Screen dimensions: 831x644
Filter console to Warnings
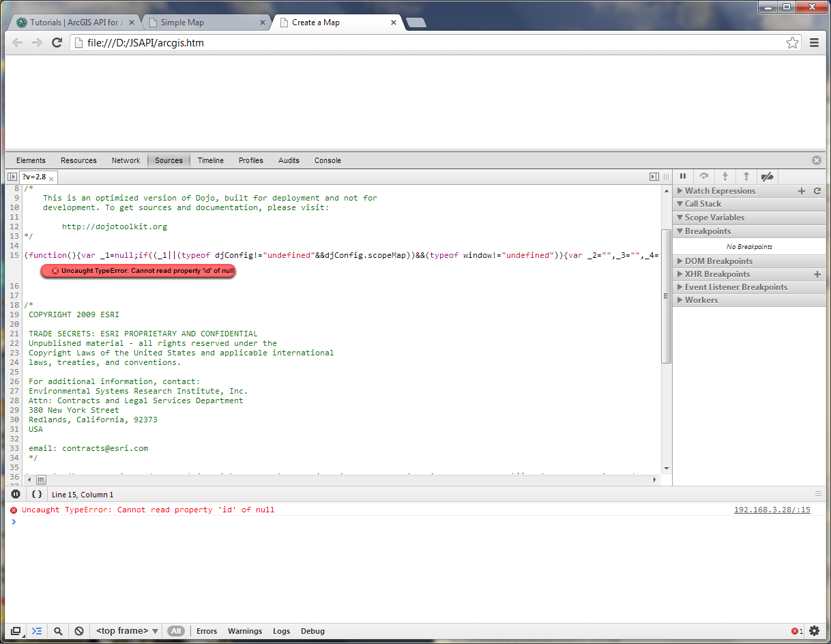pyautogui.click(x=245, y=631)
